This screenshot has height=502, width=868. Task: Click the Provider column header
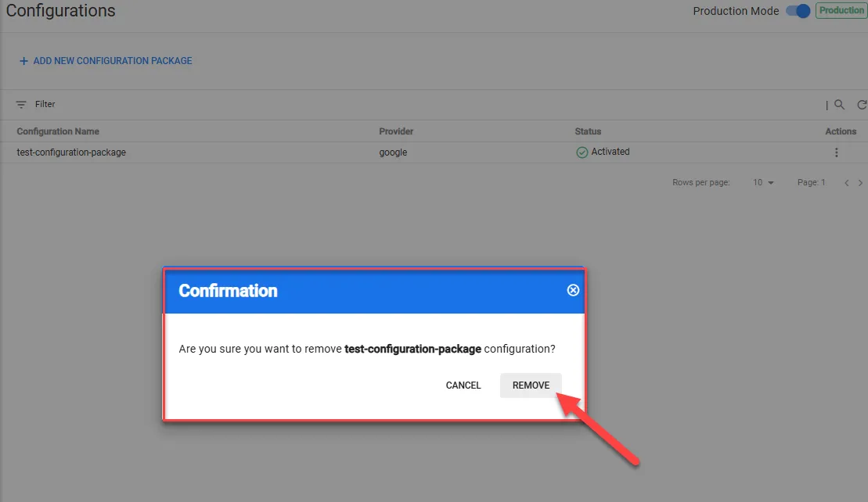point(396,131)
